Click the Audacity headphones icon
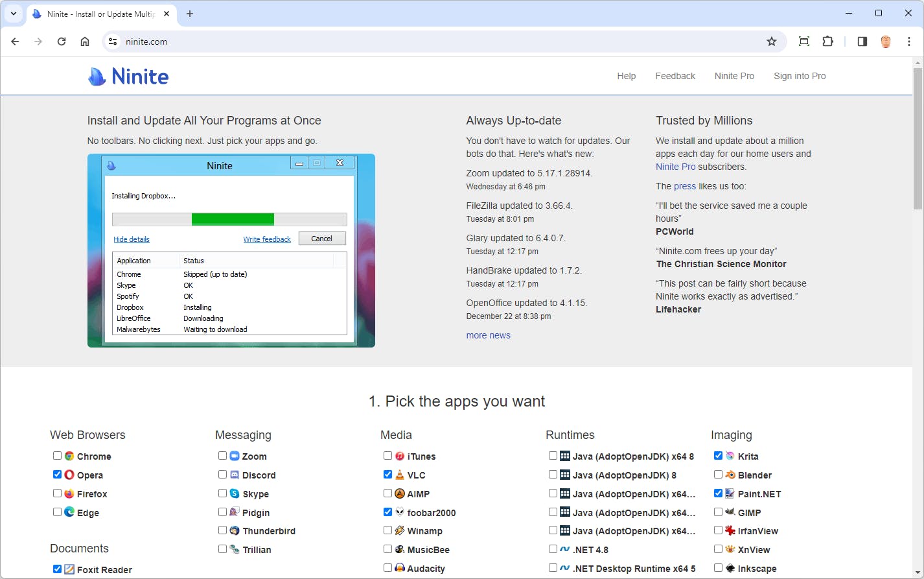This screenshot has width=924, height=579. pos(400,568)
